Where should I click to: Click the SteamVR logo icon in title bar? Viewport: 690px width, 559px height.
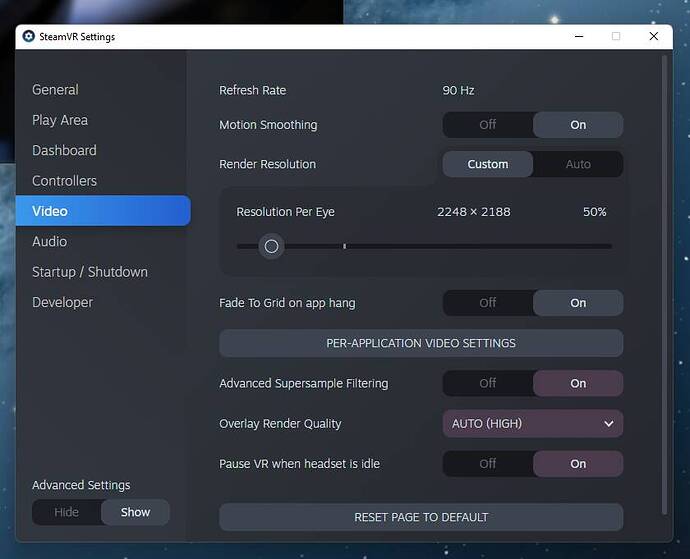(x=29, y=36)
